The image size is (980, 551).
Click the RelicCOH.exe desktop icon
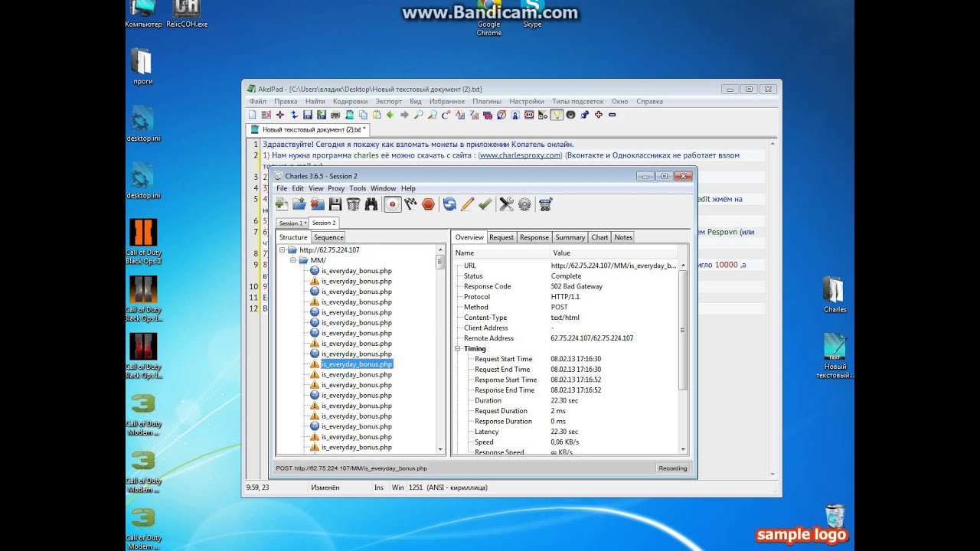[187, 14]
